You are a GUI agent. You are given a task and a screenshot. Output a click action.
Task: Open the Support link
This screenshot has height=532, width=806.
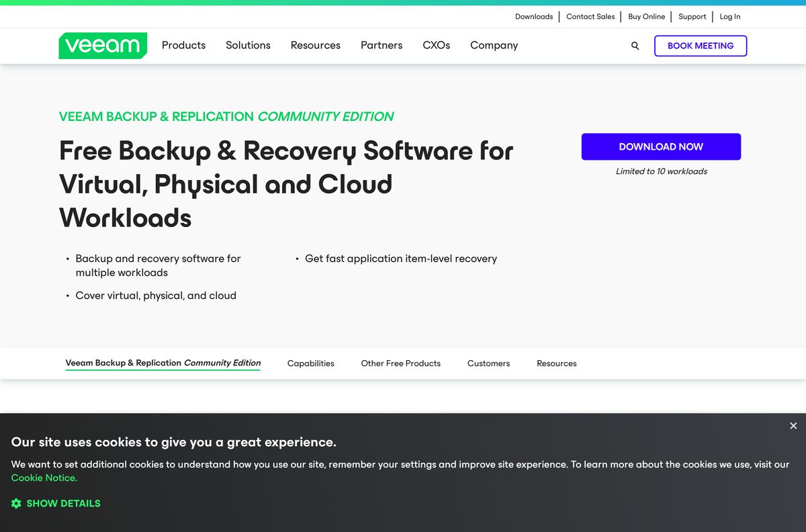pos(692,17)
